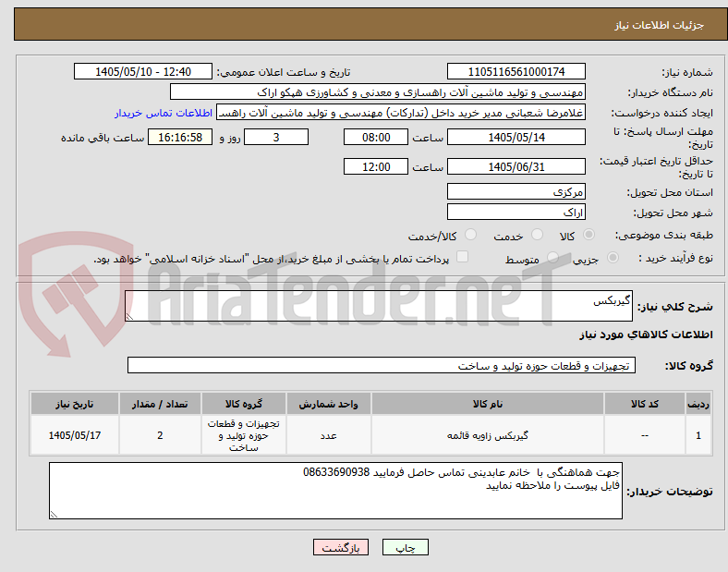Click the اطلاعات کالاهای مورد نیاز heading
The width and height of the screenshot is (728, 572).
point(646,335)
